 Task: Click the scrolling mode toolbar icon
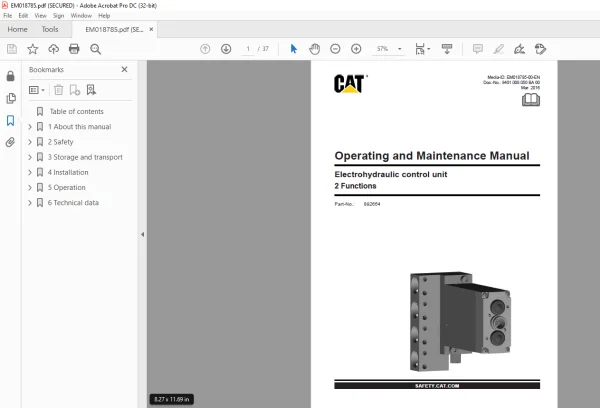[x=447, y=49]
